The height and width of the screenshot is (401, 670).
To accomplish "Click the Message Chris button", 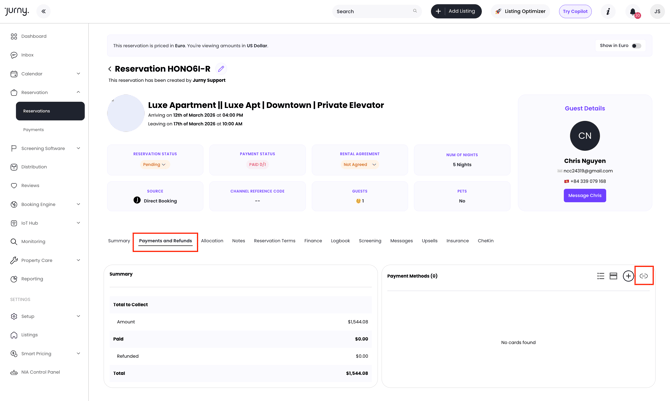I will coord(584,196).
